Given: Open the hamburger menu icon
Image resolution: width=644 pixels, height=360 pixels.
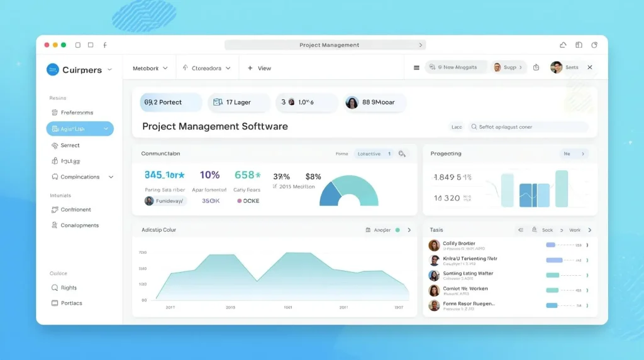Looking at the screenshot, I should click(416, 68).
